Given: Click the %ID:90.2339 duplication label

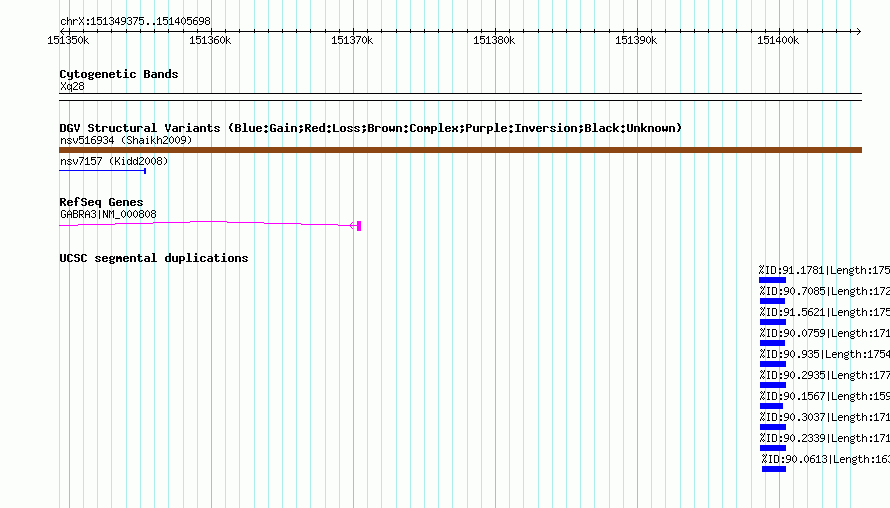Looking at the screenshot, I should click(825, 438).
